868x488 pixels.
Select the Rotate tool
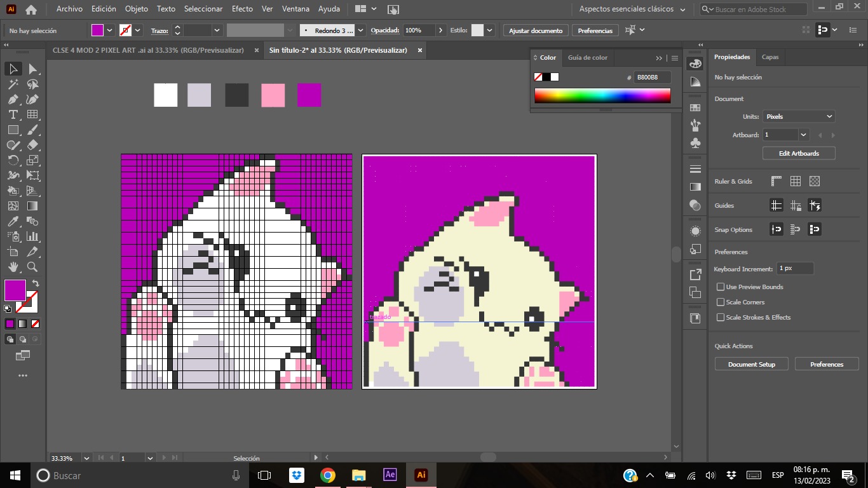click(x=13, y=160)
